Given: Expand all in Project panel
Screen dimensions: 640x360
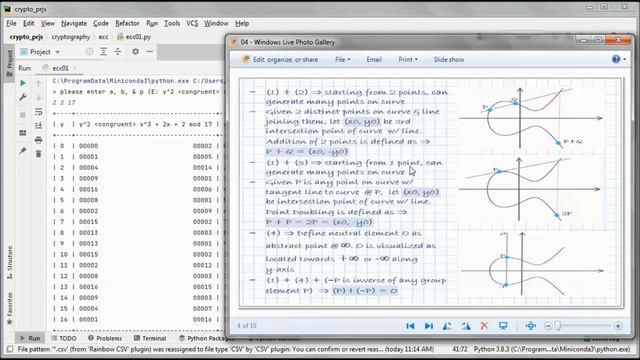Looking at the screenshot, I should tap(104, 52).
